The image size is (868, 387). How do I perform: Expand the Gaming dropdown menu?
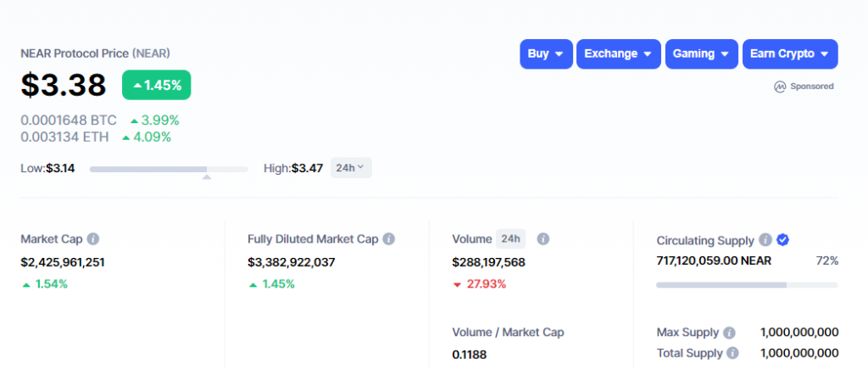pyautogui.click(x=701, y=53)
